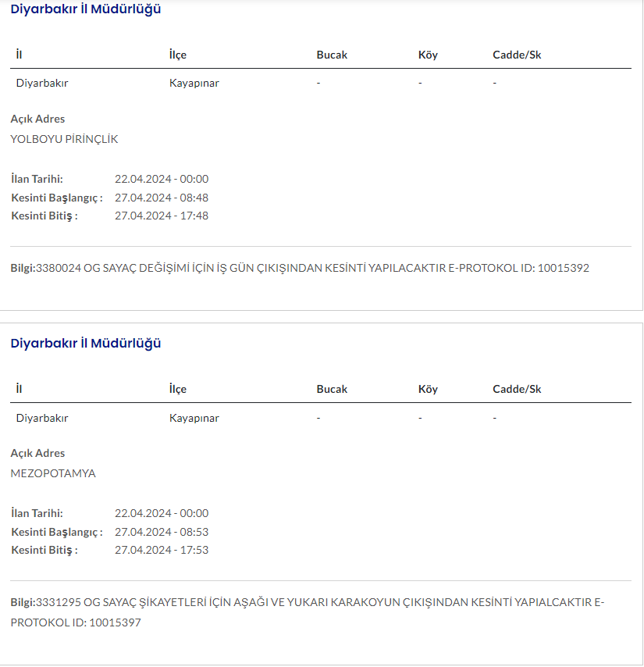Click outage end time ending in 17:53
The height and width of the screenshot is (667, 644).
pos(162,550)
